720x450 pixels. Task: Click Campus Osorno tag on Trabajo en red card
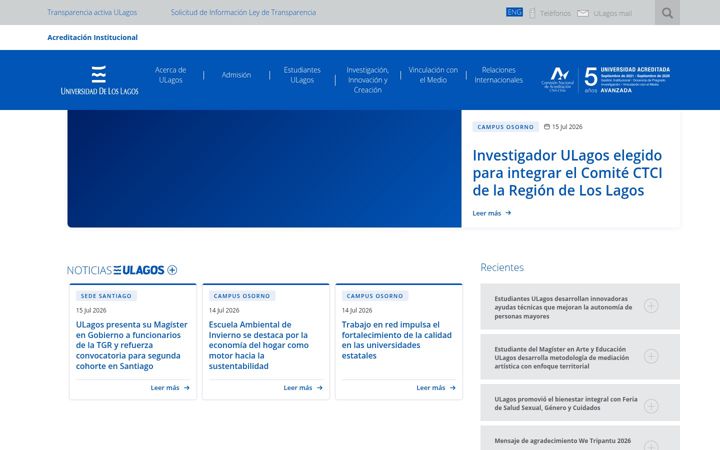click(375, 296)
